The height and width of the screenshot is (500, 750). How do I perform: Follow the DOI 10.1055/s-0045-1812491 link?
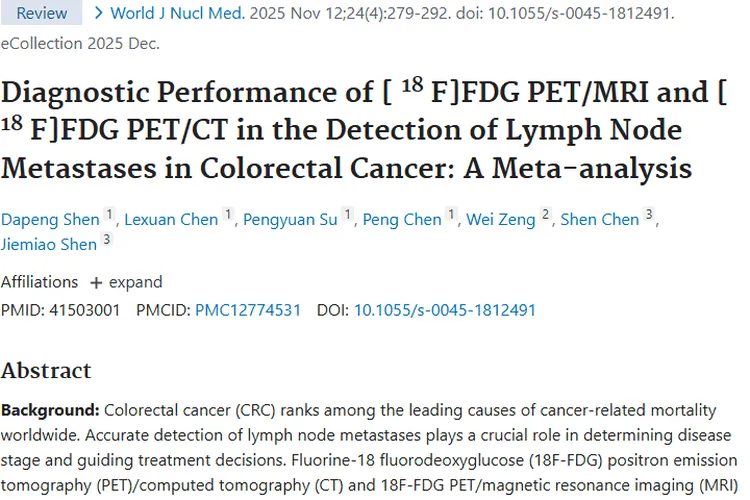(445, 310)
